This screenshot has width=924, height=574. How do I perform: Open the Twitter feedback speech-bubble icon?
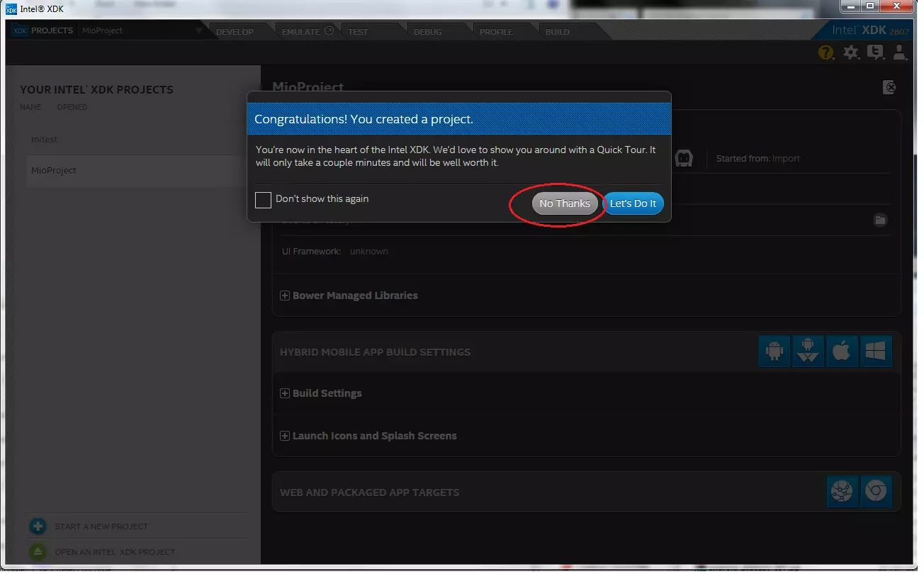(x=876, y=52)
